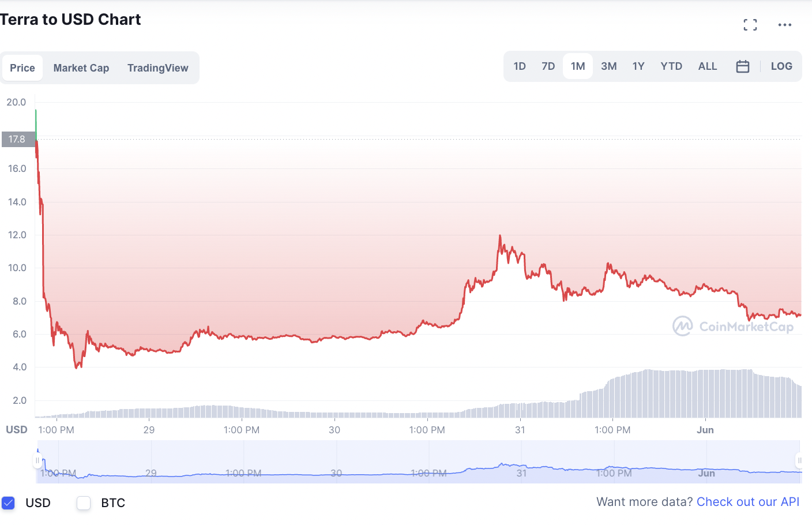
Task: Grab right handle of range slider
Action: (799, 460)
